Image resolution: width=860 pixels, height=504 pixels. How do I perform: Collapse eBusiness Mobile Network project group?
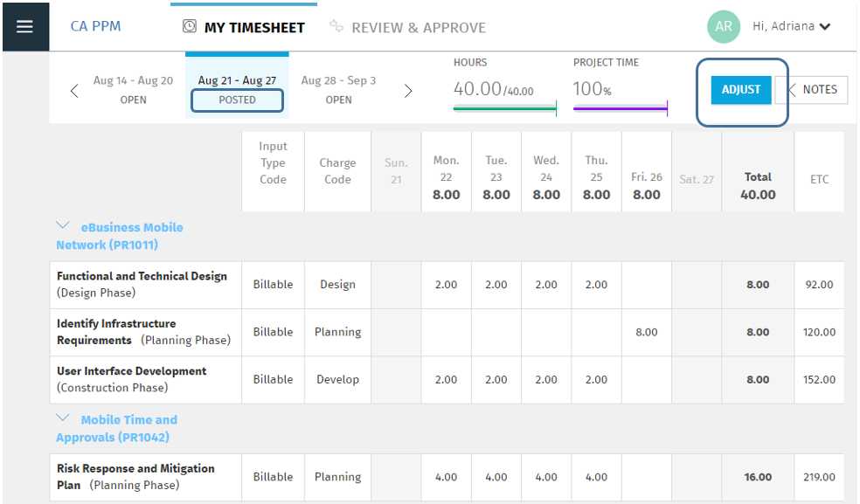63,225
